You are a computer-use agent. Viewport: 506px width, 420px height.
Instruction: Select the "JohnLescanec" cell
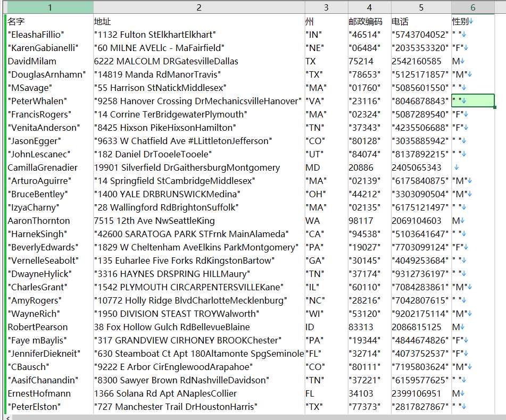tap(49, 154)
